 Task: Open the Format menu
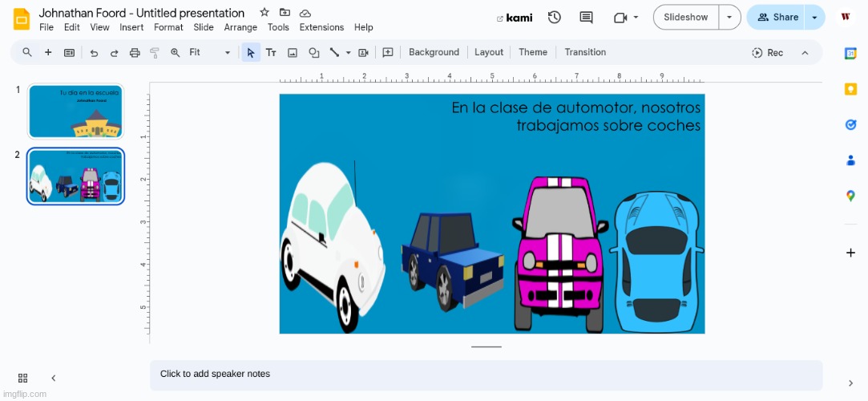[x=168, y=27]
